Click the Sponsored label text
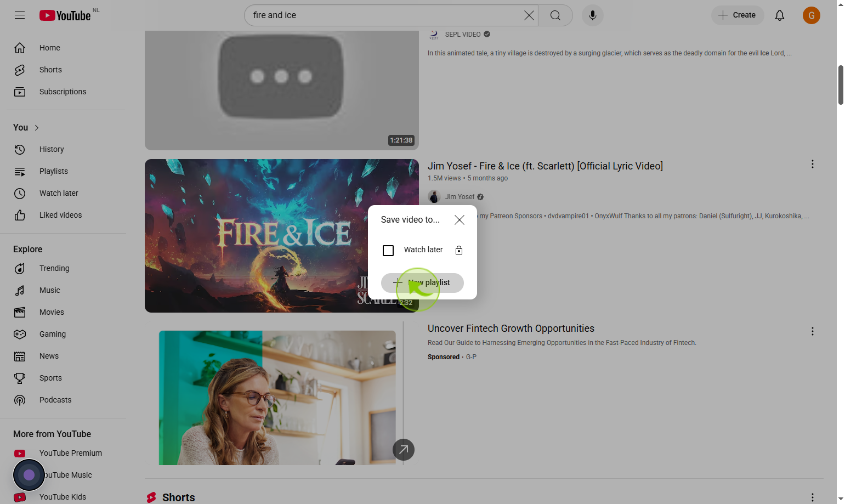845x504 pixels. pyautogui.click(x=444, y=357)
